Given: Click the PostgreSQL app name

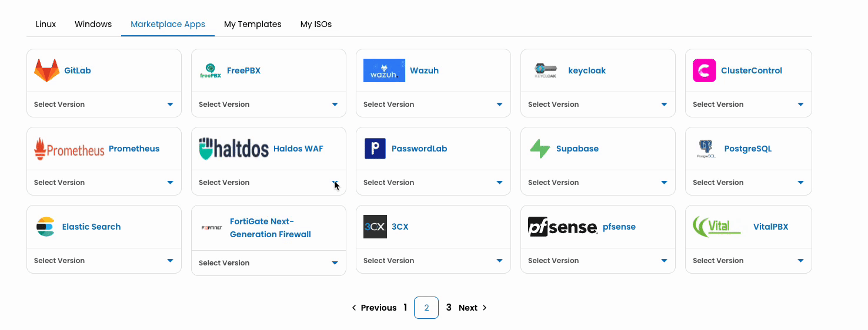Looking at the screenshot, I should tap(748, 149).
